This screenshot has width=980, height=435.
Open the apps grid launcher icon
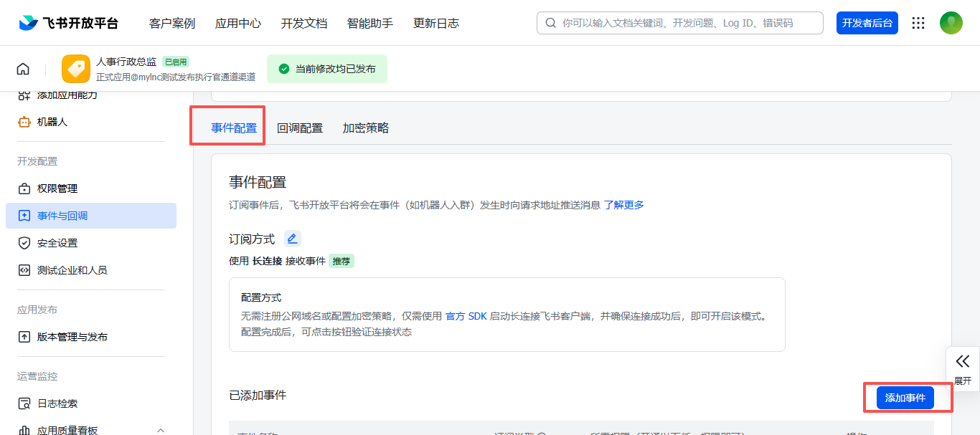[918, 23]
